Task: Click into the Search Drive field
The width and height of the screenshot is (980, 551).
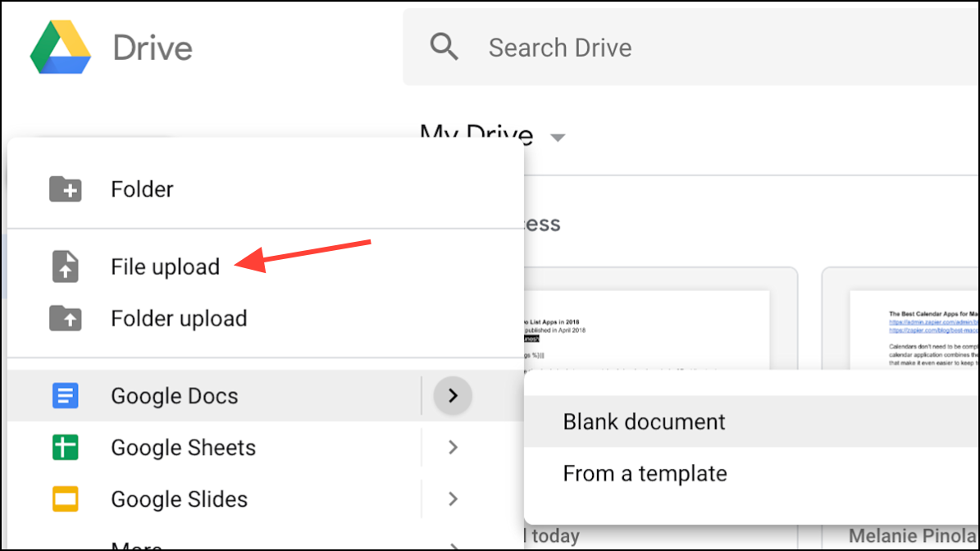Action: (691, 47)
